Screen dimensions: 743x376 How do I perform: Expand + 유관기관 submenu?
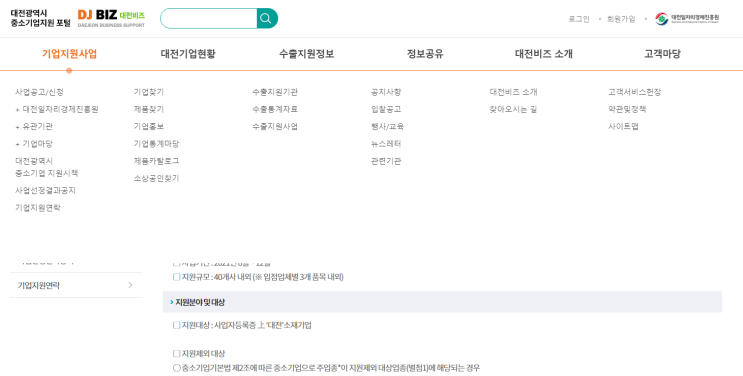34,127
